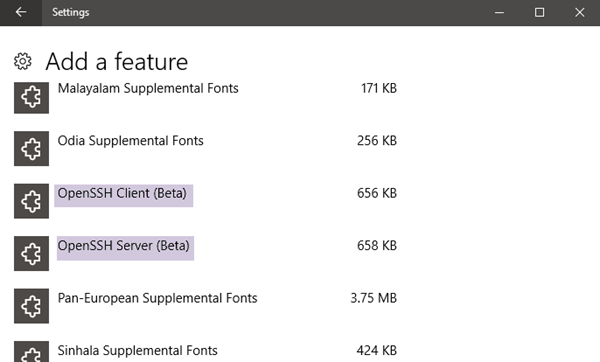This screenshot has width=600, height=362.
Task: Click Odia Supplemental Fonts puzzle icon
Action: point(31,148)
